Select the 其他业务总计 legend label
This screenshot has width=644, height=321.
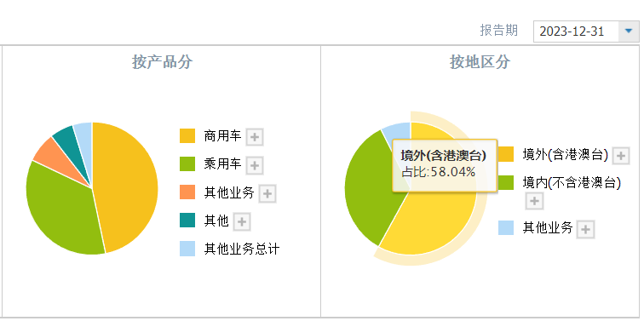coord(242,249)
